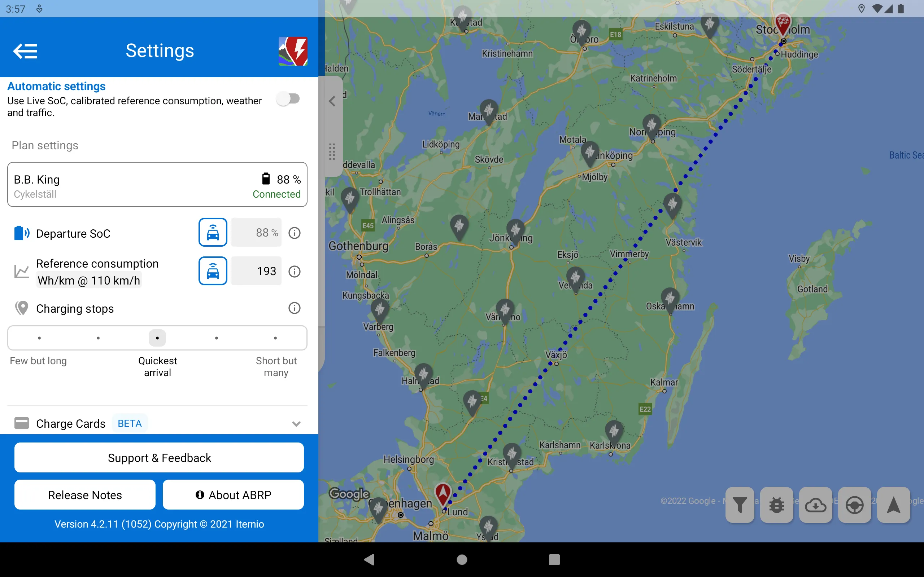924x577 pixels.
Task: Click the filter icon on map toolbar
Action: point(739,504)
